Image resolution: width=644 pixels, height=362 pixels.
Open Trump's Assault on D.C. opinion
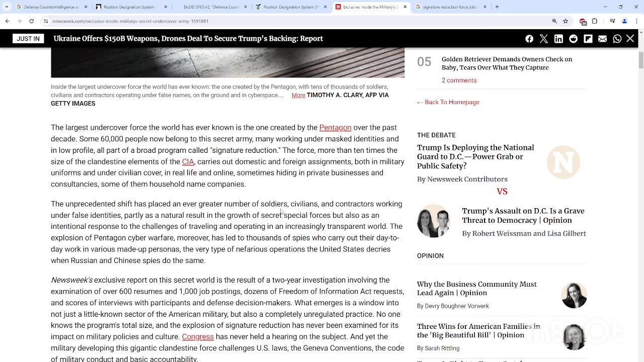pos(523,216)
